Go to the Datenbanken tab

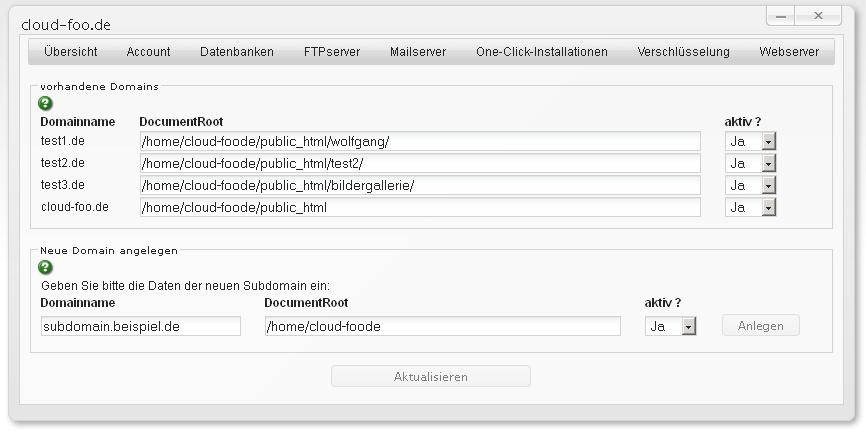(x=237, y=52)
